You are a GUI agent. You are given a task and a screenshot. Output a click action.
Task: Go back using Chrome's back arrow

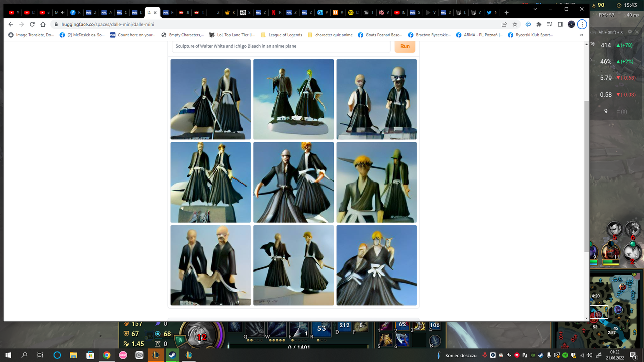(11, 24)
